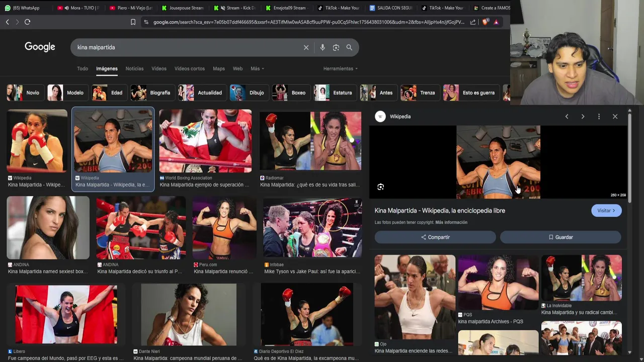The height and width of the screenshot is (362, 644).
Task: Click the magnifying glass search icon
Action: pyautogui.click(x=349, y=47)
